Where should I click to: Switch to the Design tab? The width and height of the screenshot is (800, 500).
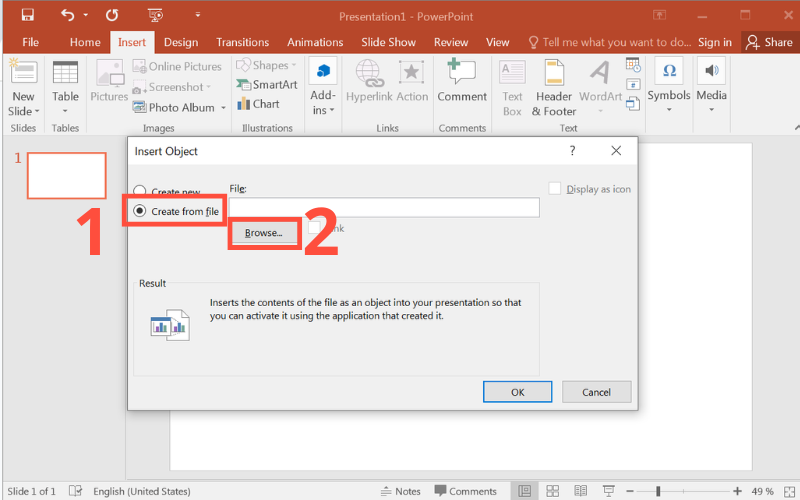[x=181, y=42]
